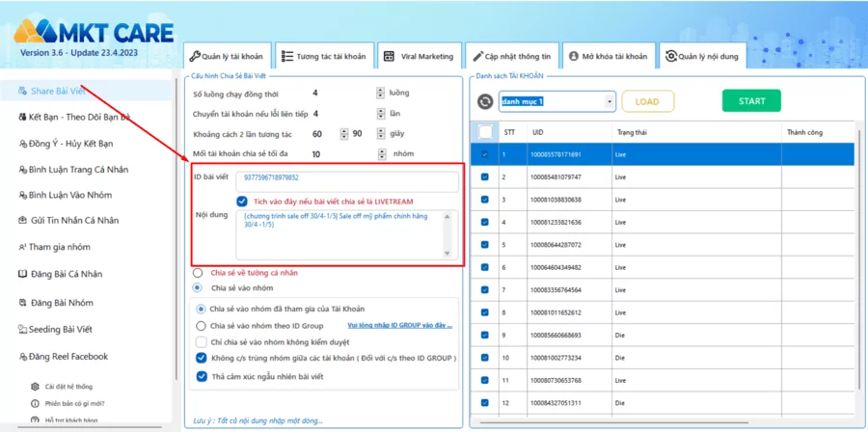Image resolution: width=868 pixels, height=432 pixels.
Task: Click the LOAD button
Action: coord(647,101)
